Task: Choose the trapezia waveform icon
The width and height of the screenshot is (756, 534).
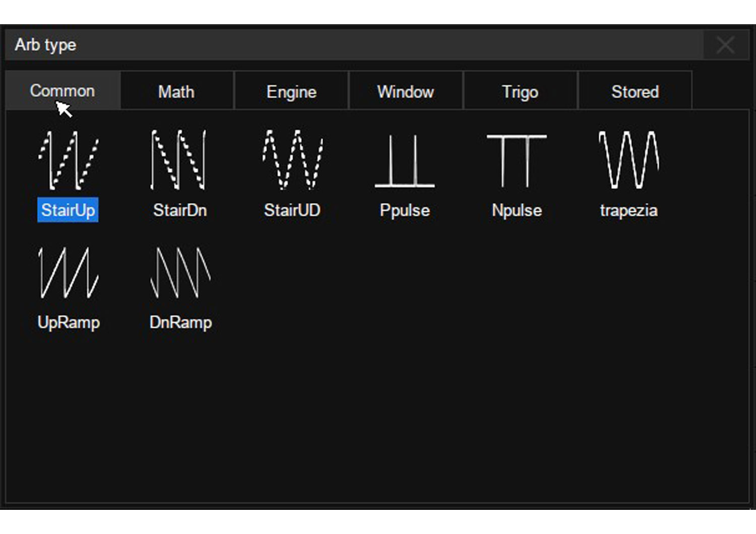Action: (628, 160)
